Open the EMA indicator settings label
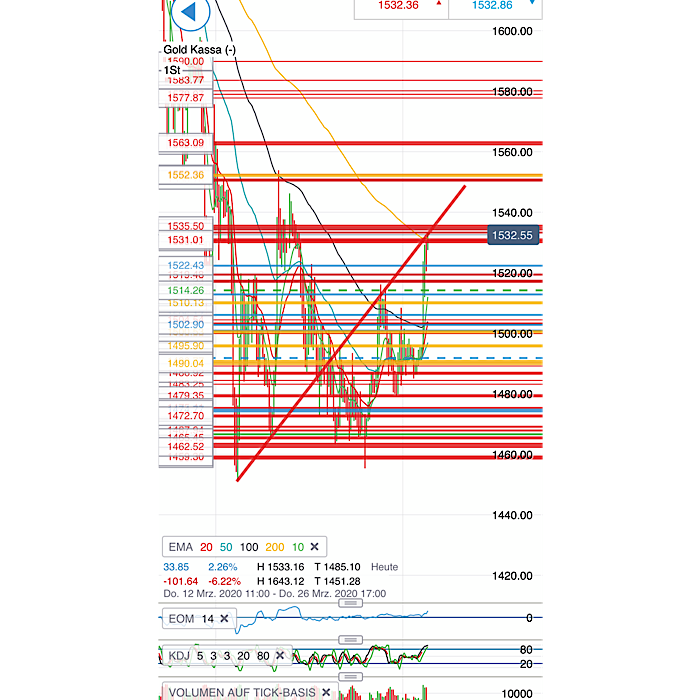 (x=180, y=547)
